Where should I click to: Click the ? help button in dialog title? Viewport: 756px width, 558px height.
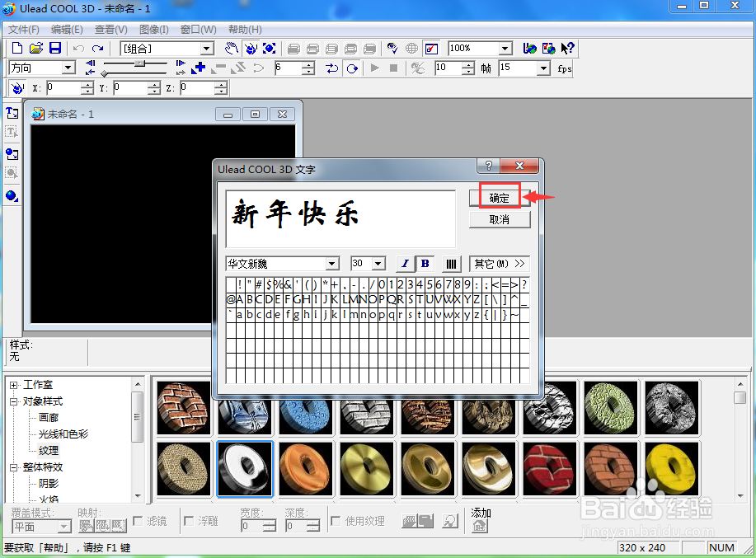[488, 166]
